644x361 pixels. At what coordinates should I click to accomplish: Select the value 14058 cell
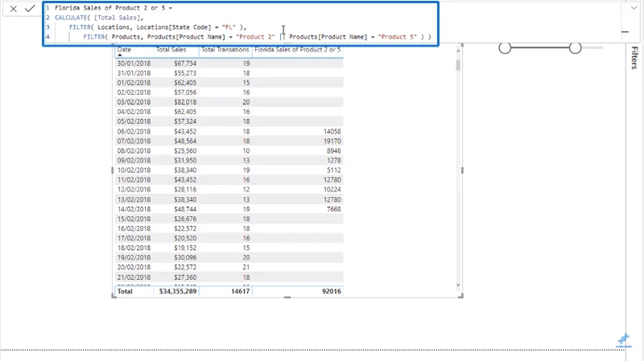pyautogui.click(x=332, y=131)
